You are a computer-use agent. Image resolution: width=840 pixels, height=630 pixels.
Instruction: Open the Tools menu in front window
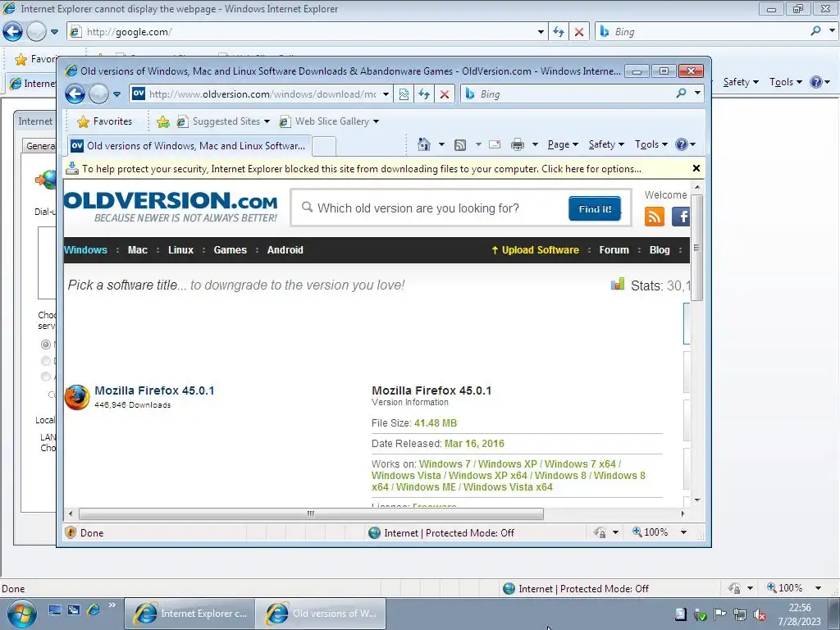click(x=651, y=144)
